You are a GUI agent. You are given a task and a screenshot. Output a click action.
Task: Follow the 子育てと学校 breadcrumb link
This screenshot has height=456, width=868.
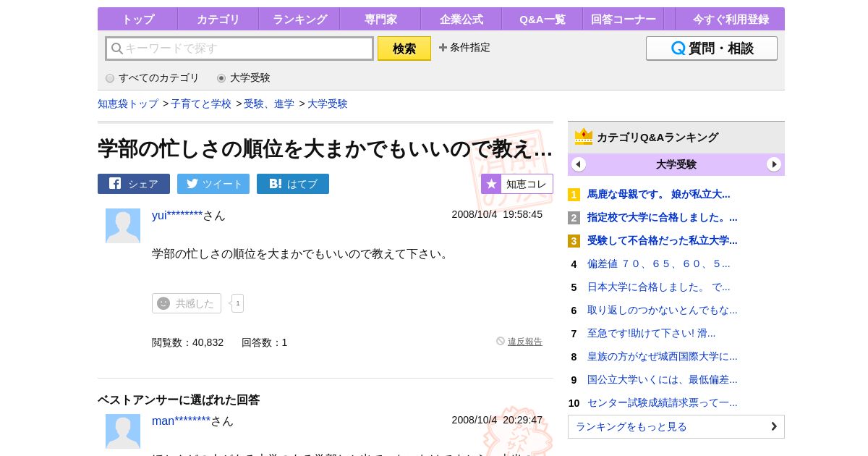(201, 104)
